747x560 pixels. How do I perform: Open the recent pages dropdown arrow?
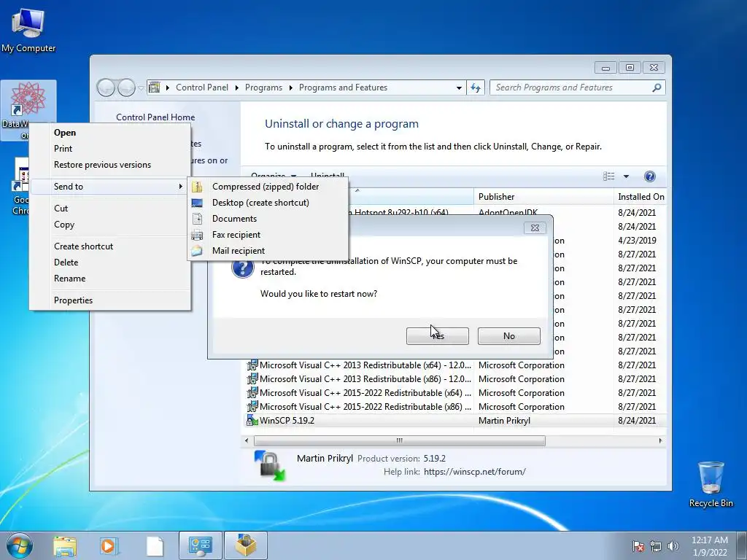[x=141, y=88]
